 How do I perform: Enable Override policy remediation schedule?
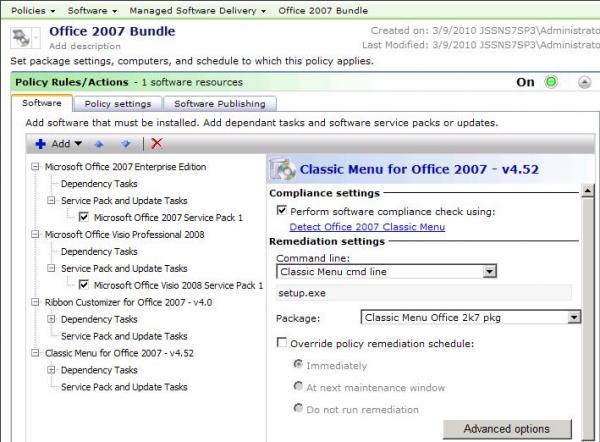pyautogui.click(x=281, y=342)
